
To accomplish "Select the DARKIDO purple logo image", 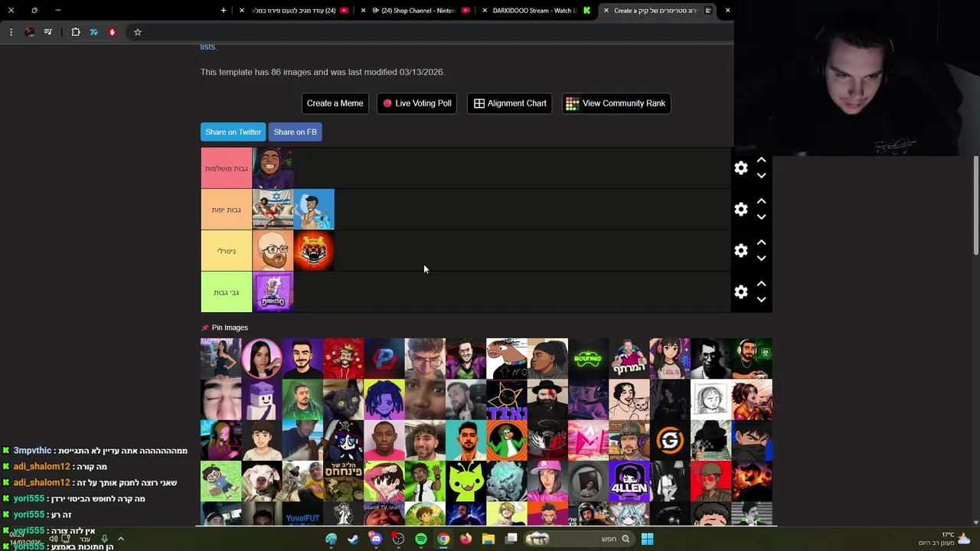I will (273, 292).
